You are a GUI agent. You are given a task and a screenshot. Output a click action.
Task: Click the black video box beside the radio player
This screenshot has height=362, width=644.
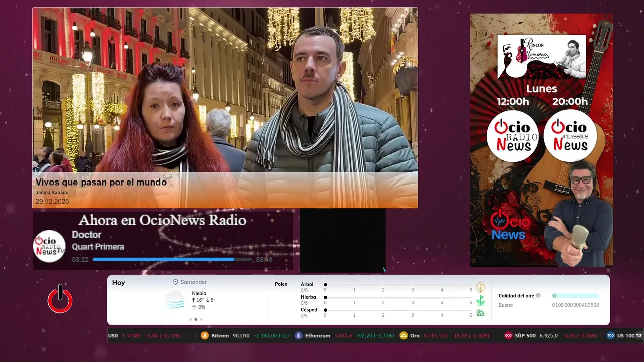coord(343,240)
